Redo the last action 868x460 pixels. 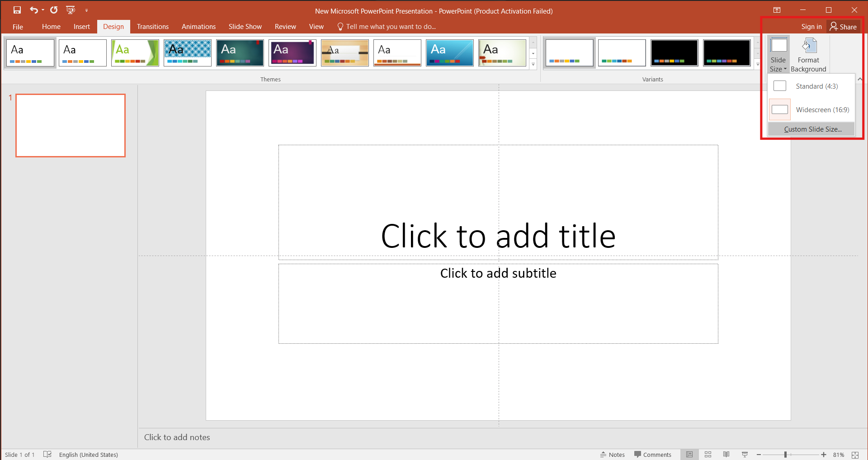(x=54, y=10)
